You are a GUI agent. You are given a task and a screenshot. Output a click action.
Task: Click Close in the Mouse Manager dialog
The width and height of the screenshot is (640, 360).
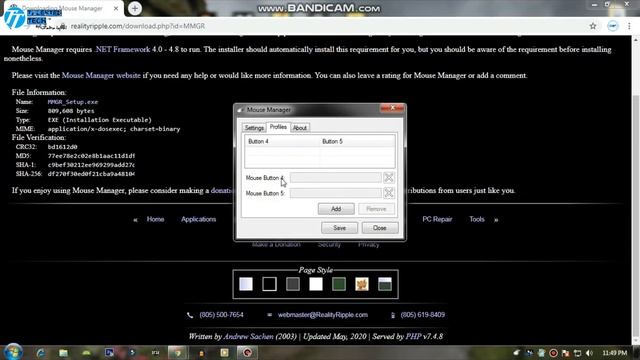click(380, 228)
